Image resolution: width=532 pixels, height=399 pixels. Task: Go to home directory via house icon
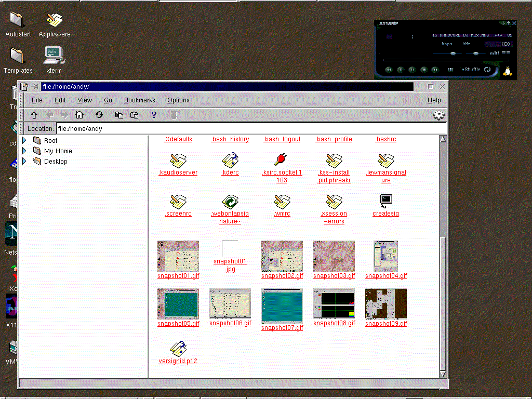coord(79,115)
